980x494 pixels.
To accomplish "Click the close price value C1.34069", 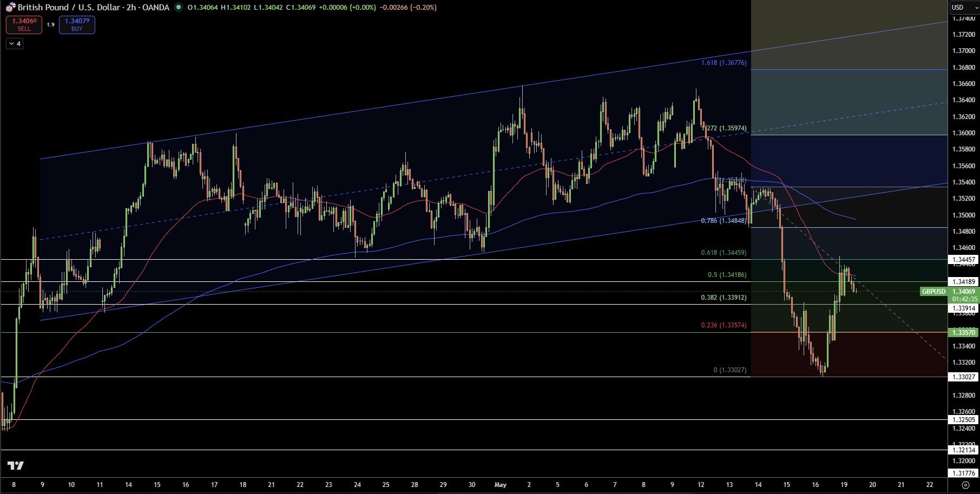I will [300, 8].
